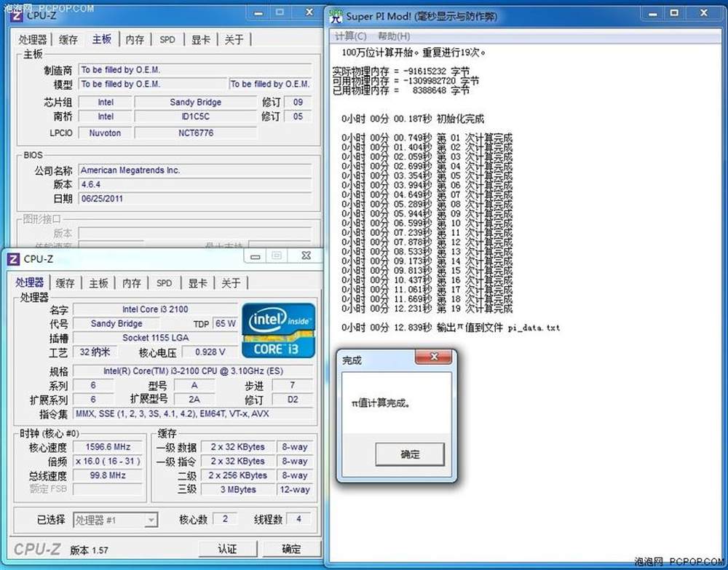
Task: Open the 处理器 #1 selection dropdown
Action: 116,520
